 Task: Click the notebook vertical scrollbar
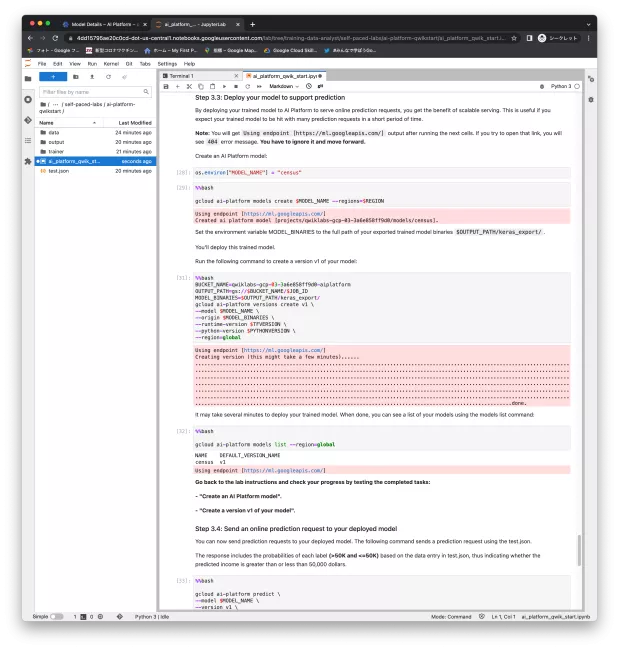(x=579, y=550)
